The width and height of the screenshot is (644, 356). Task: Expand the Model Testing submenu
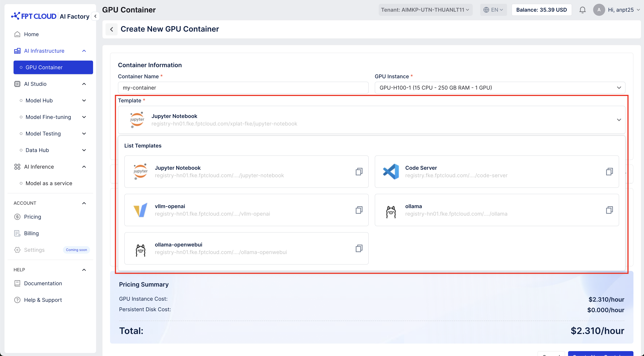point(84,134)
